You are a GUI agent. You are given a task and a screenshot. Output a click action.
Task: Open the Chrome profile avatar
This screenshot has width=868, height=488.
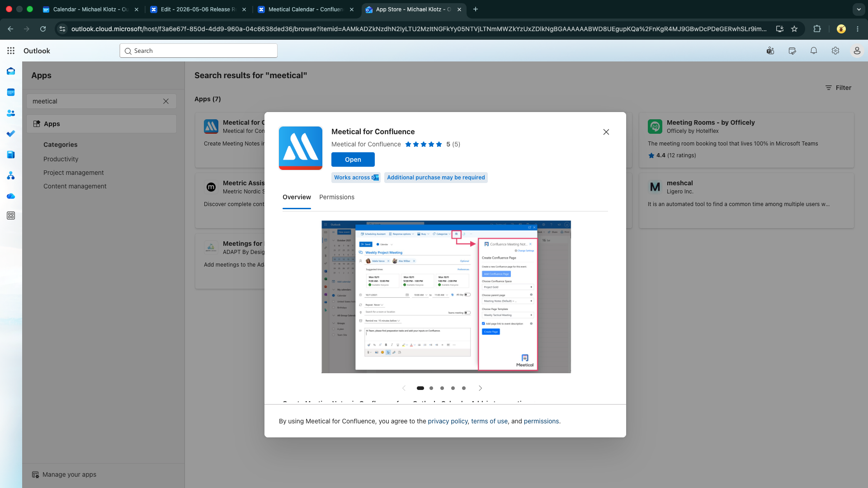click(x=841, y=29)
